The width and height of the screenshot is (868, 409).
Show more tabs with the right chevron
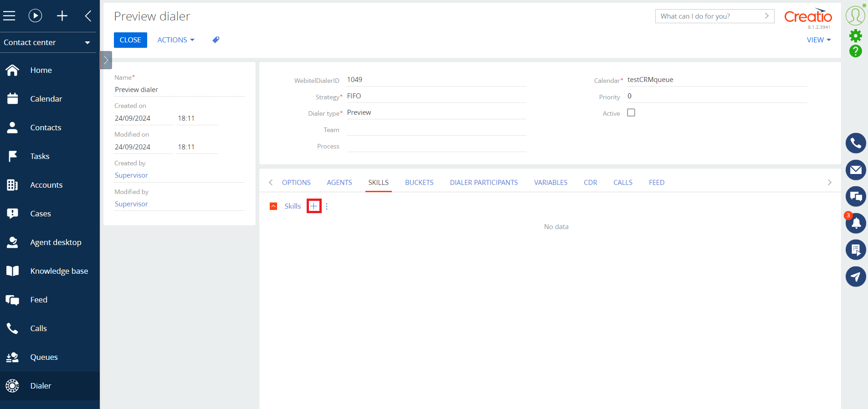tap(830, 183)
